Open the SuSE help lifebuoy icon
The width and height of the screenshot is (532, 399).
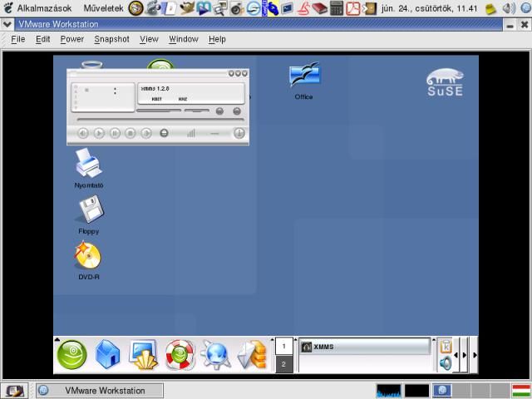180,355
